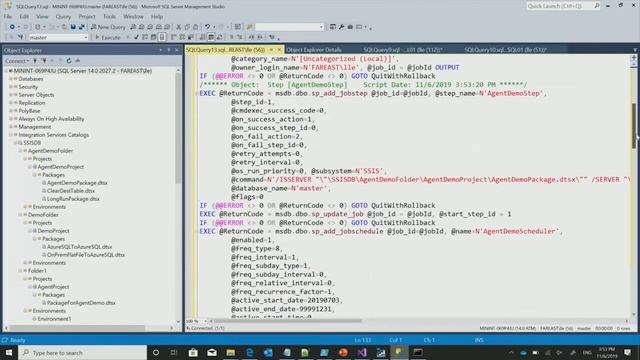This screenshot has height=360, width=640.
Task: Collapse the Integration Services Catalogs node
Action: coord(11,135)
